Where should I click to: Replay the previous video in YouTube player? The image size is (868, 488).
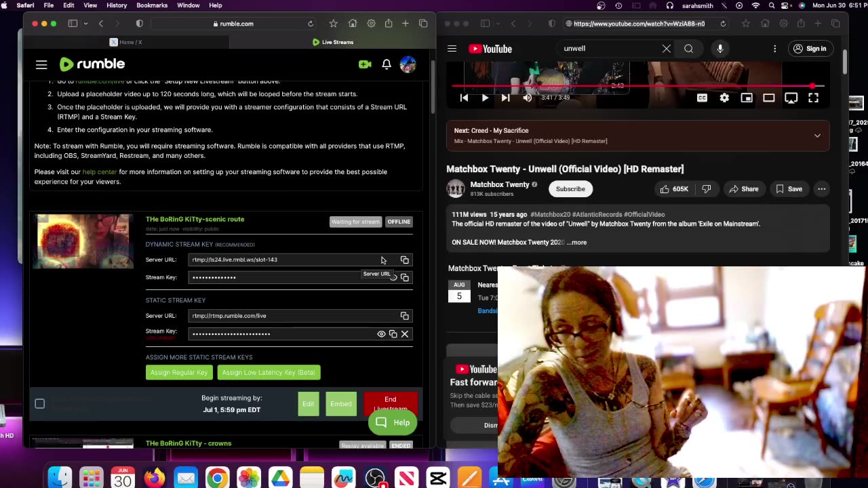464,98
